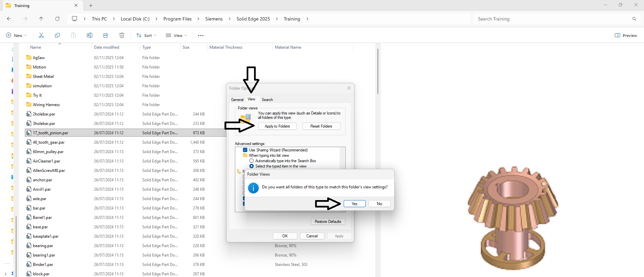This screenshot has width=644, height=277.
Task: Expand chevron after Local Disk (C:)
Action: pos(156,19)
